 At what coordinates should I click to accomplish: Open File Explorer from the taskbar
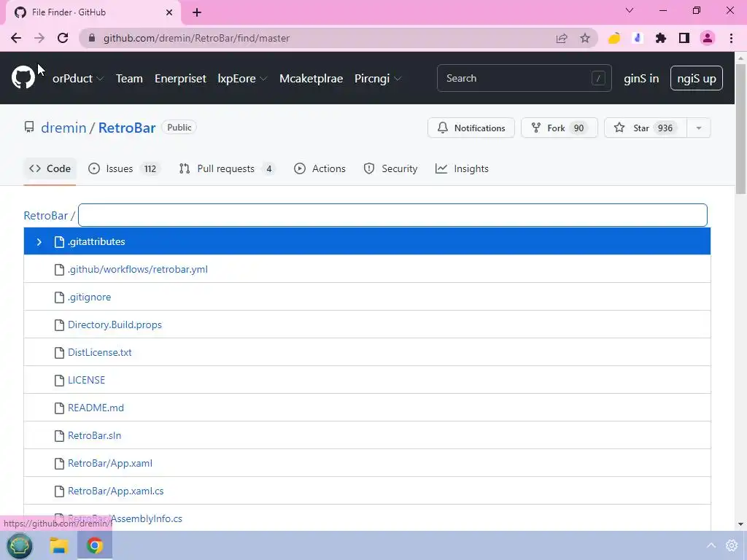tap(58, 545)
